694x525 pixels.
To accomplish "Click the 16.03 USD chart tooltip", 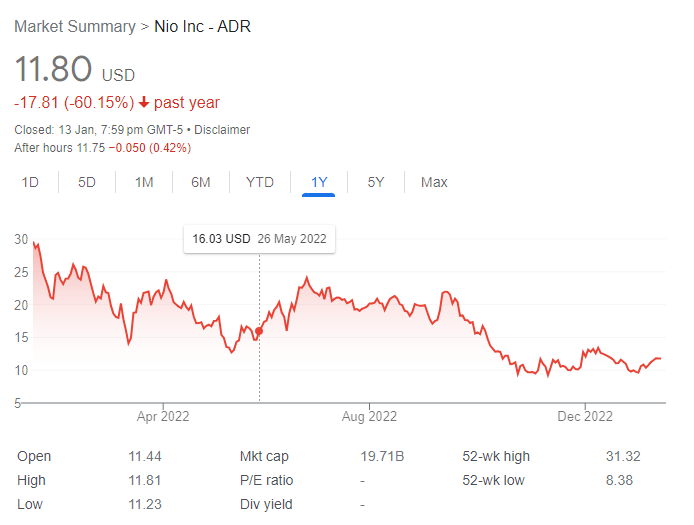I will click(259, 240).
